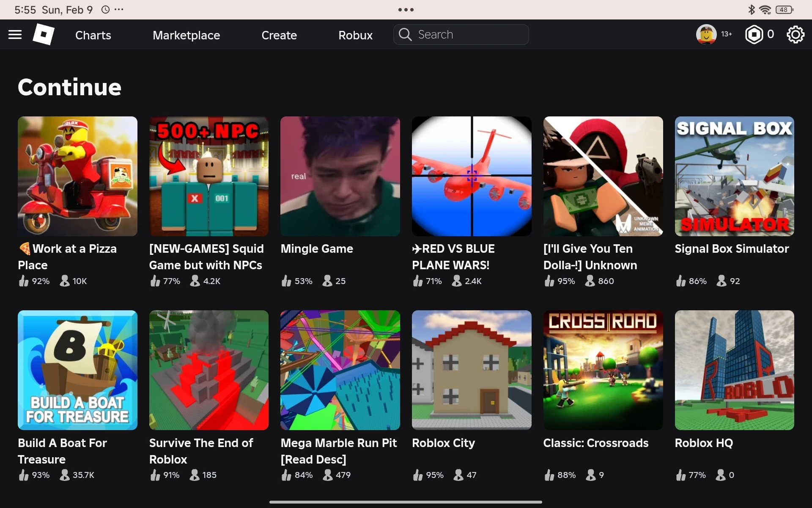Open the Robux page
The image size is (812, 508).
pyautogui.click(x=355, y=35)
